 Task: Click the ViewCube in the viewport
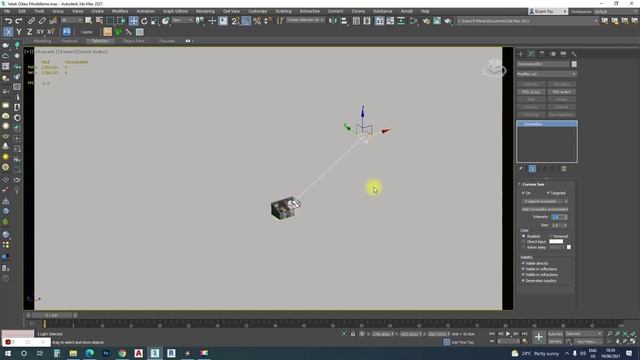(x=495, y=68)
